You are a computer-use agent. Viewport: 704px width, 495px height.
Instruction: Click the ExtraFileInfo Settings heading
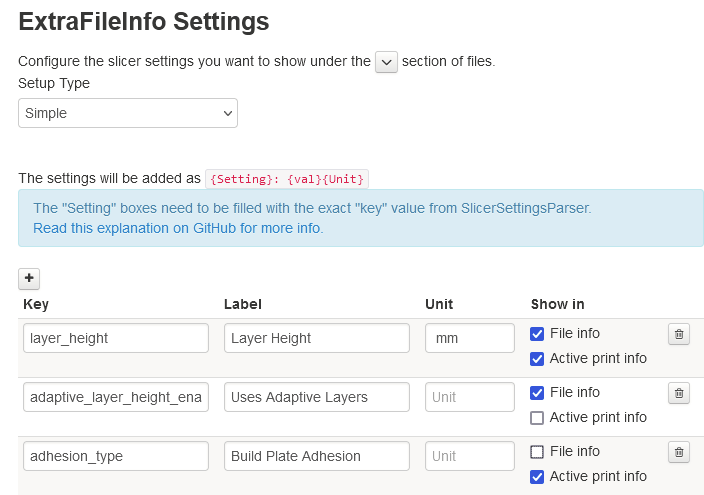(x=144, y=22)
